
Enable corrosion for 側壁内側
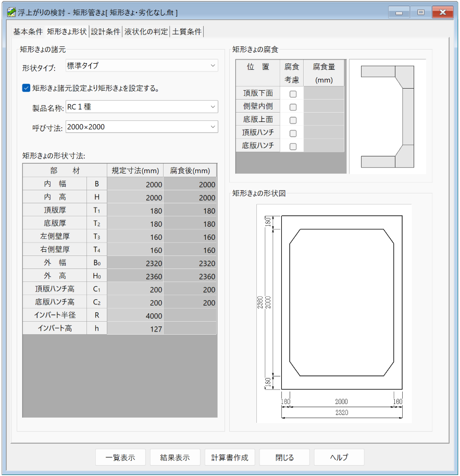coord(293,107)
